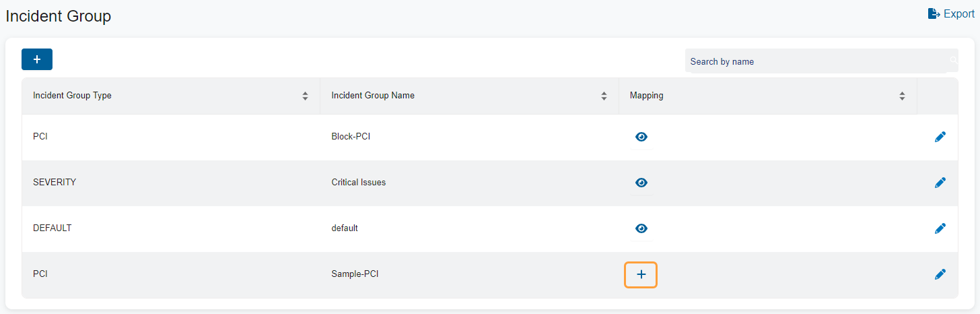The width and height of the screenshot is (980, 314).
Task: Edit the Sample-PCI row with pencil icon
Action: pos(940,274)
